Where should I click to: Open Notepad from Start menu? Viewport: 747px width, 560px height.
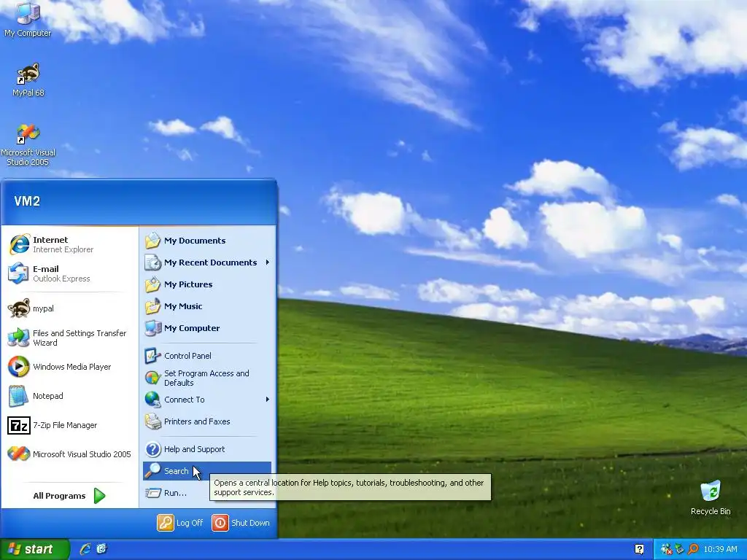tap(70, 396)
